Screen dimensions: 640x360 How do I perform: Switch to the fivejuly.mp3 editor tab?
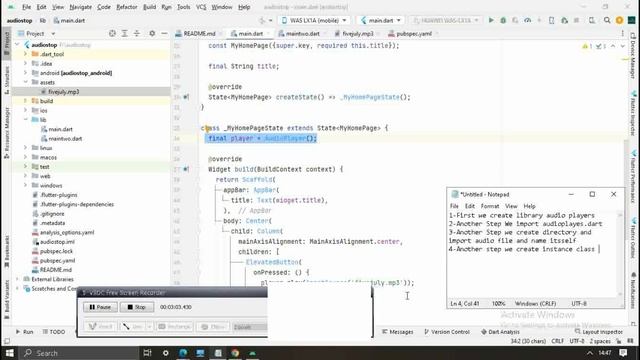click(357, 33)
